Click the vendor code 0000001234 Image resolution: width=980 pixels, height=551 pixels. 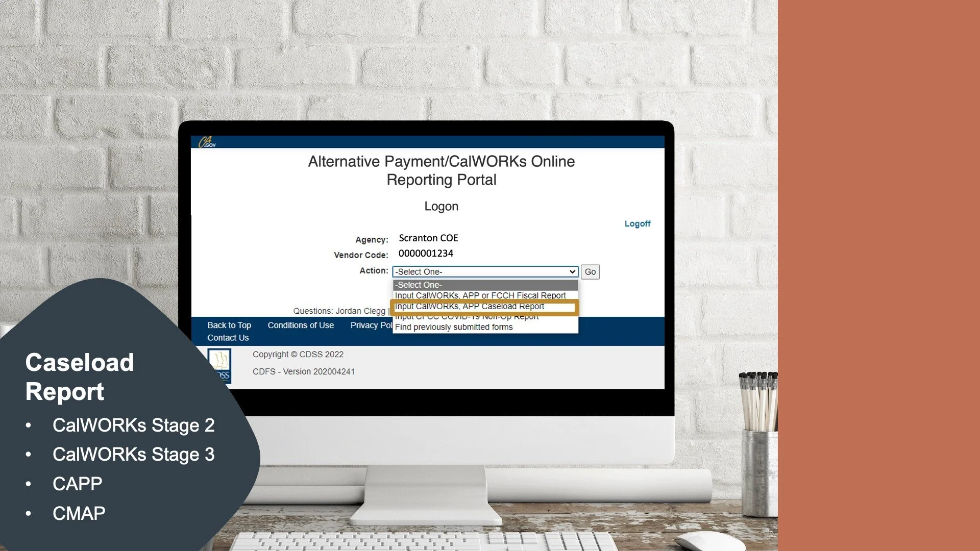point(426,254)
